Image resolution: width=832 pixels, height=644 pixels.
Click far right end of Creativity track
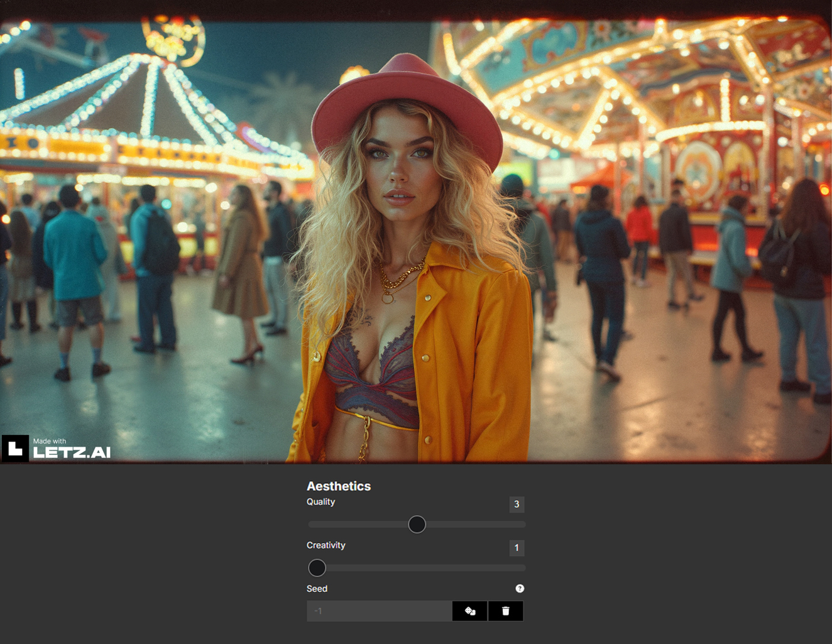[x=522, y=568]
